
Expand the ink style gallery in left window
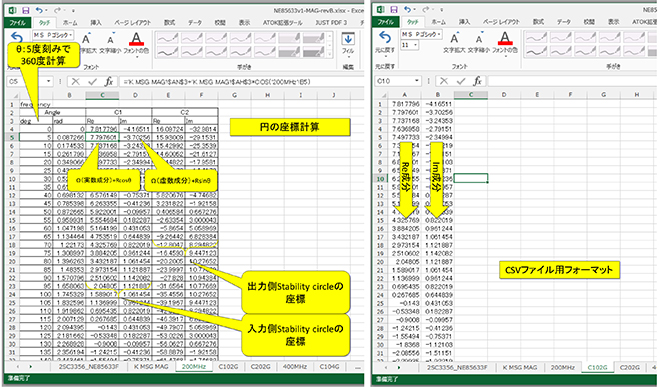329,55
